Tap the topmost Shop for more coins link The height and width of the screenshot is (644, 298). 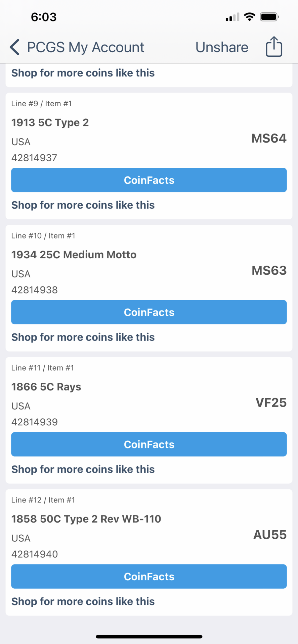pyautogui.click(x=83, y=73)
